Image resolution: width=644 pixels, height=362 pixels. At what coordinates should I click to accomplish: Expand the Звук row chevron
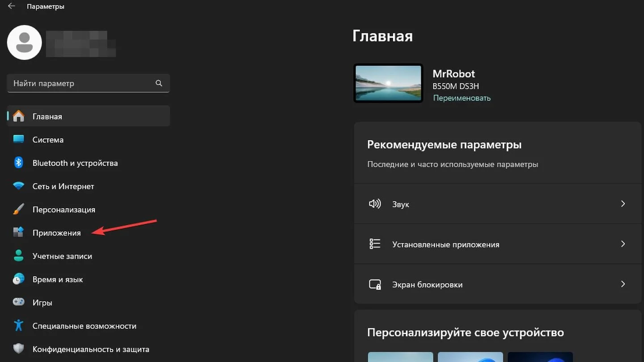coord(623,204)
